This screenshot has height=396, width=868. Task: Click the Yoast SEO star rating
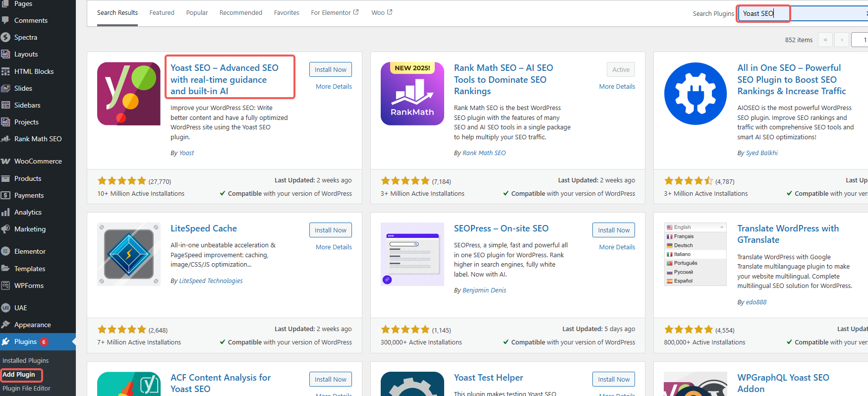[121, 181]
